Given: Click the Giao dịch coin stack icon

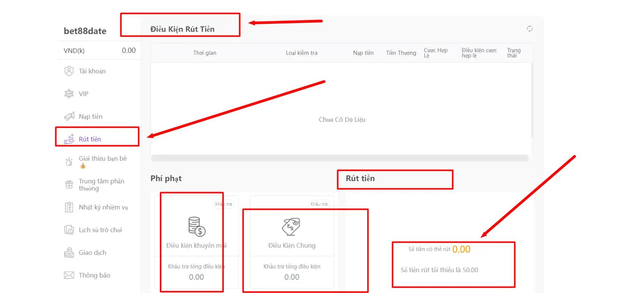Looking at the screenshot, I should coord(69,253).
